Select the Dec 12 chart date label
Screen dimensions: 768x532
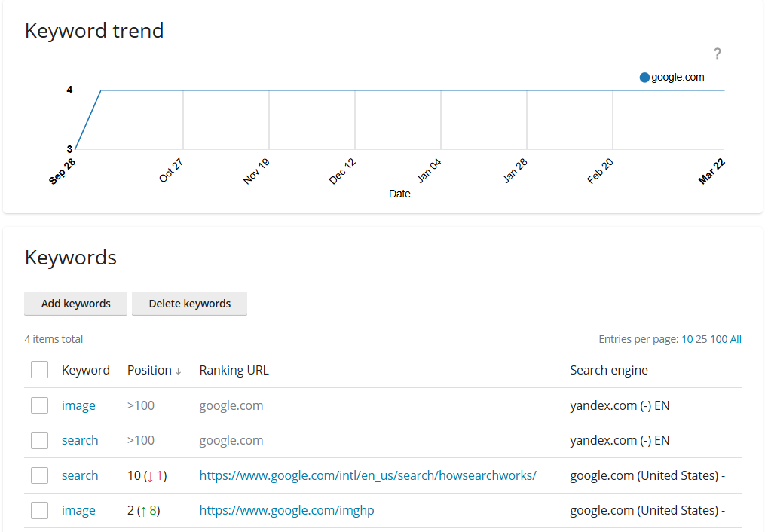click(342, 171)
